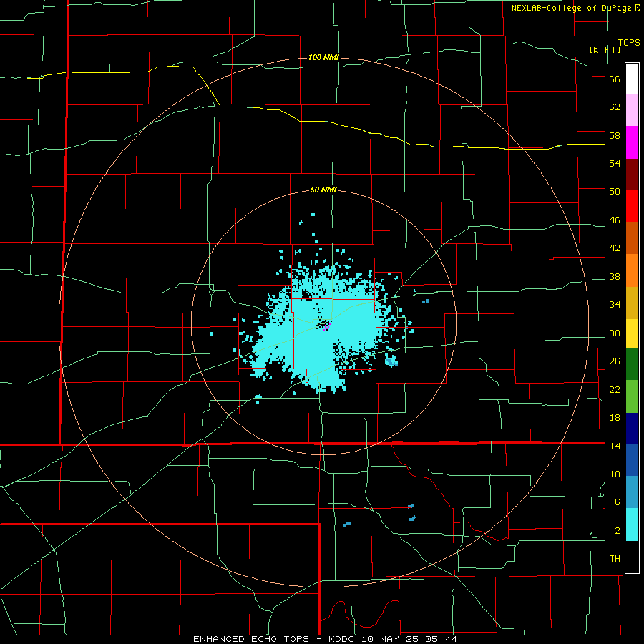This screenshot has height=644, width=644.
Task: Click the 66 label on the legend
Action: point(615,79)
